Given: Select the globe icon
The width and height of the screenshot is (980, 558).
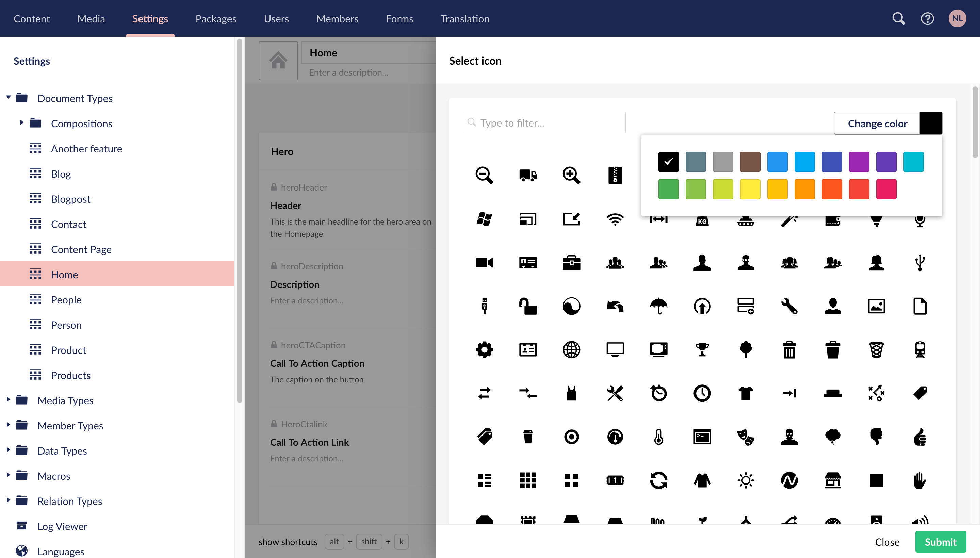Looking at the screenshot, I should pos(571,349).
